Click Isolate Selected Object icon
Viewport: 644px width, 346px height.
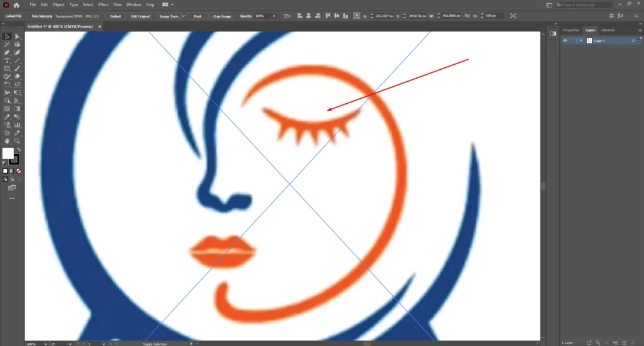(513, 16)
